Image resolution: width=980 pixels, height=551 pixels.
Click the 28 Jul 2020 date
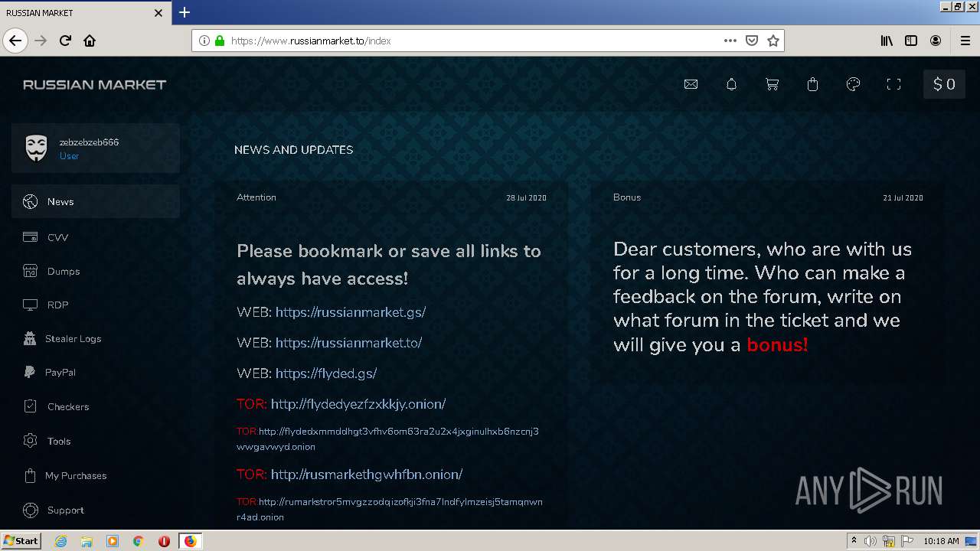526,197
